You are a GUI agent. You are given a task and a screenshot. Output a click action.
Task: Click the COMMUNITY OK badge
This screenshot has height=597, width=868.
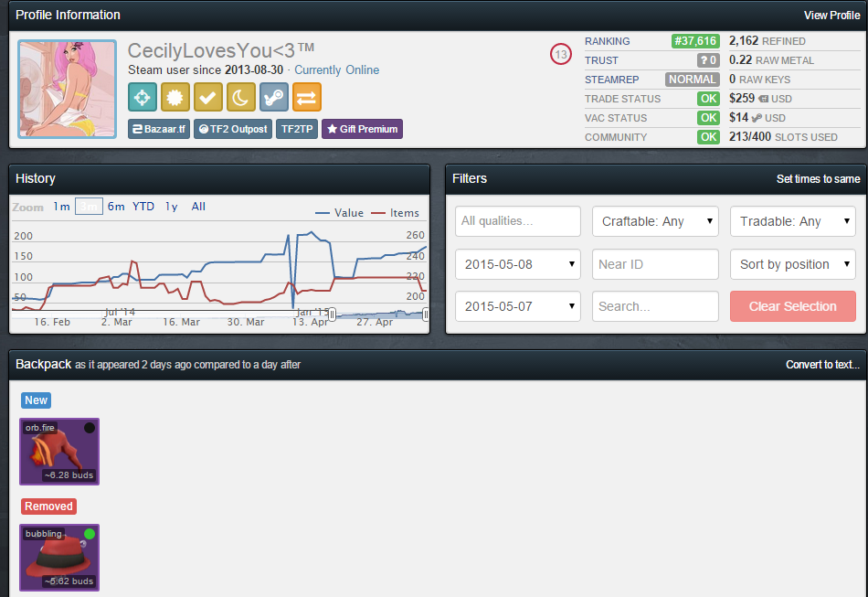(708, 137)
